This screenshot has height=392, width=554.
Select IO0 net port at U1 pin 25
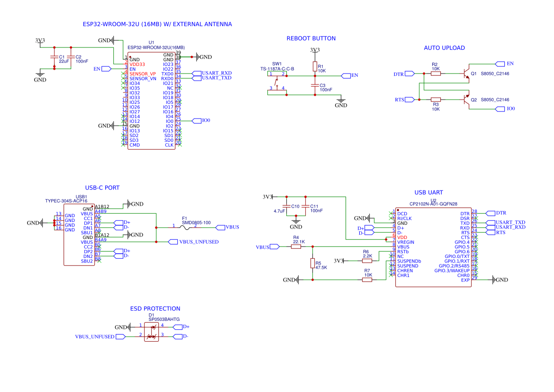tap(201, 120)
